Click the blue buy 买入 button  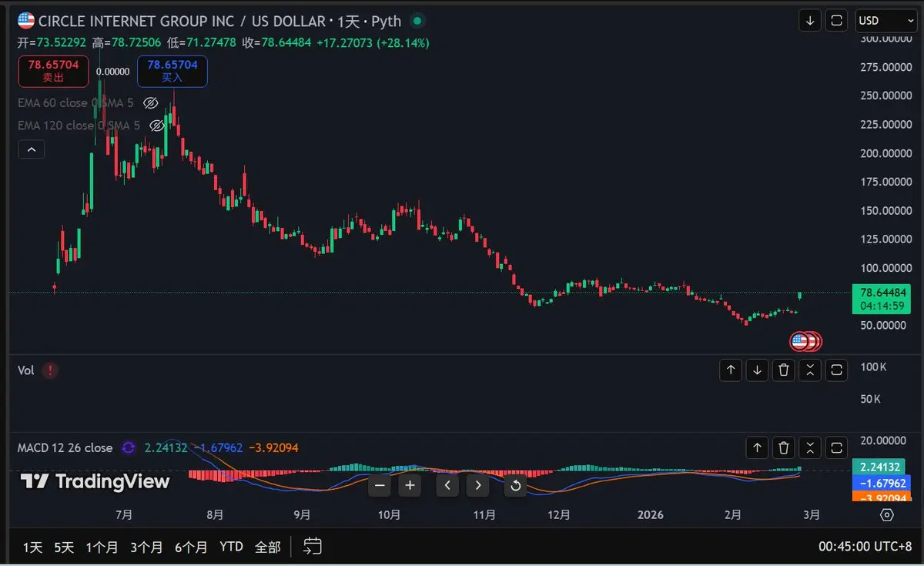point(172,71)
